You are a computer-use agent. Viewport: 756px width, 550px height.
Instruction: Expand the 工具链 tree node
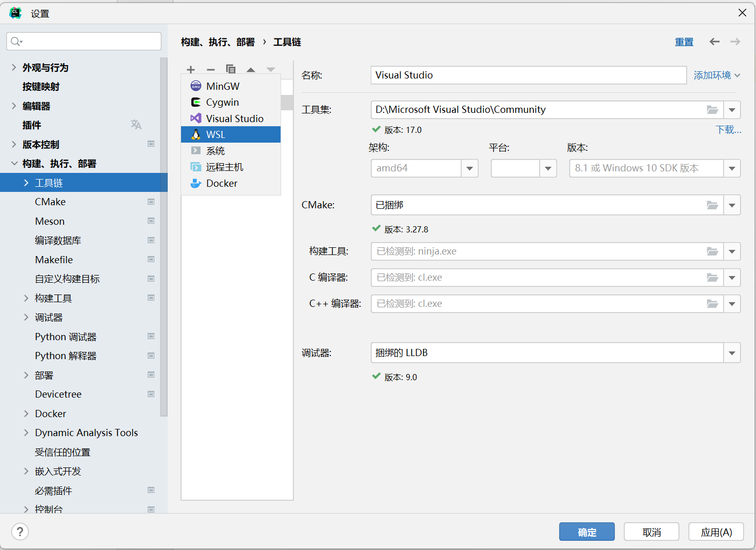pos(26,183)
